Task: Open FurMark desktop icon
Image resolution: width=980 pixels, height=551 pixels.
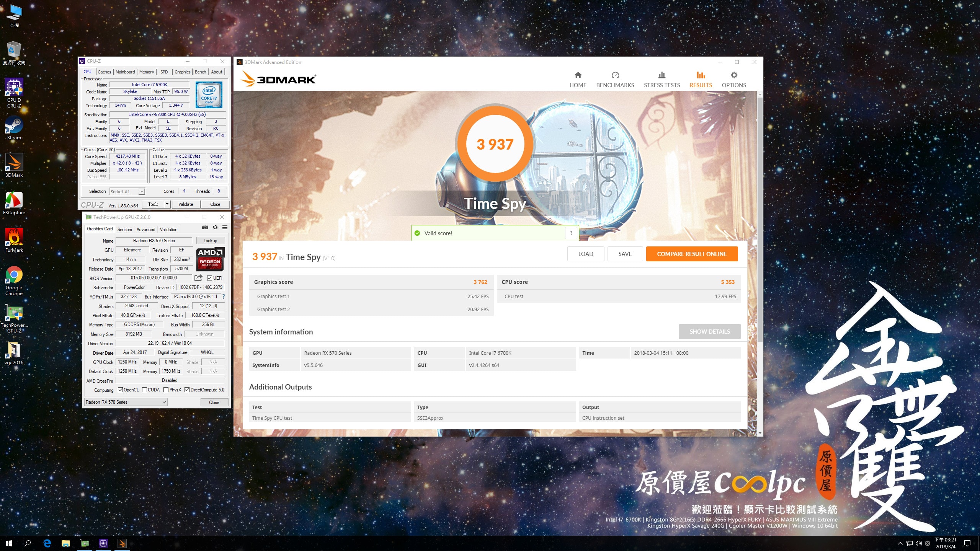Action: coord(14,240)
